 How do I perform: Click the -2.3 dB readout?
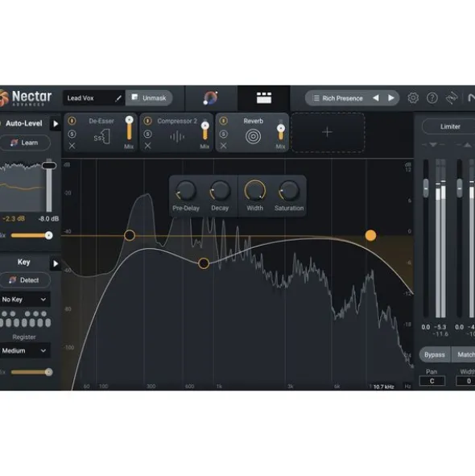[14, 218]
